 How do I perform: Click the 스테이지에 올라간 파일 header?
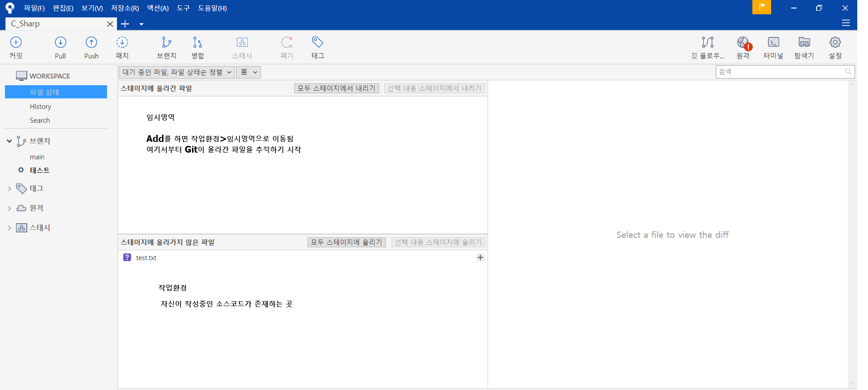coord(156,88)
